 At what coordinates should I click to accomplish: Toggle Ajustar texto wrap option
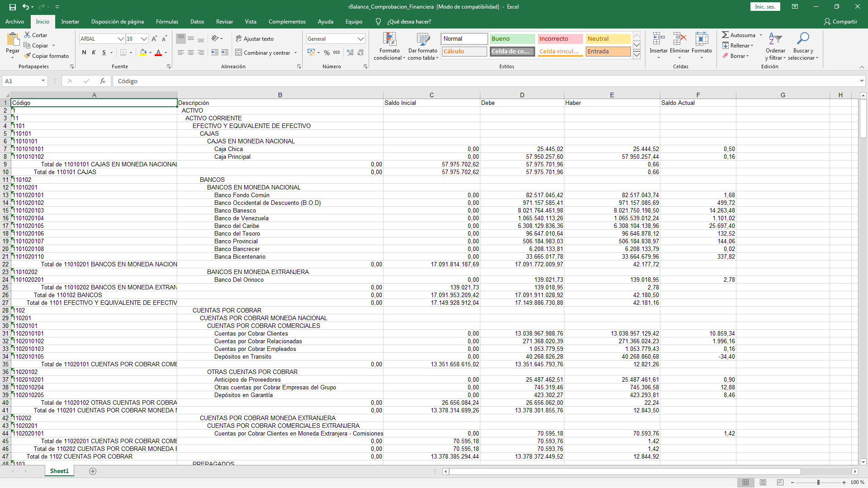[254, 39]
